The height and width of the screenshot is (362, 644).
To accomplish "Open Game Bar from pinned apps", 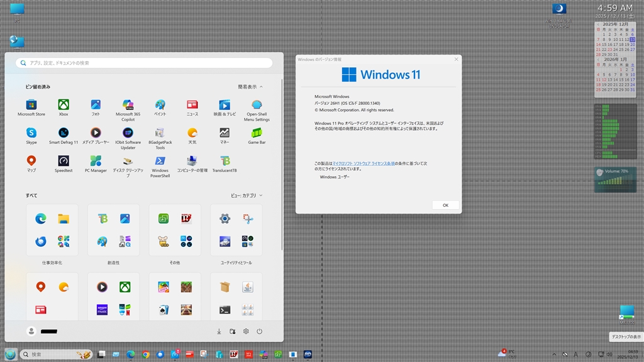I will [x=257, y=133].
